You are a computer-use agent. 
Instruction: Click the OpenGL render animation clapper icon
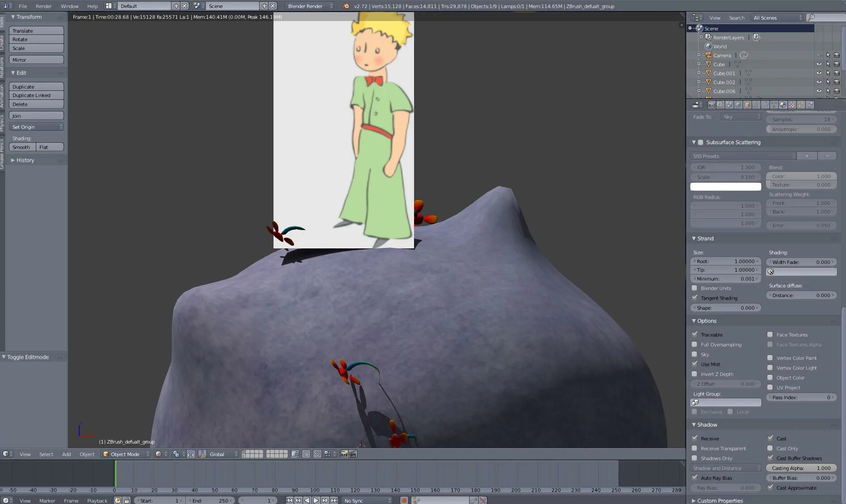(x=353, y=454)
